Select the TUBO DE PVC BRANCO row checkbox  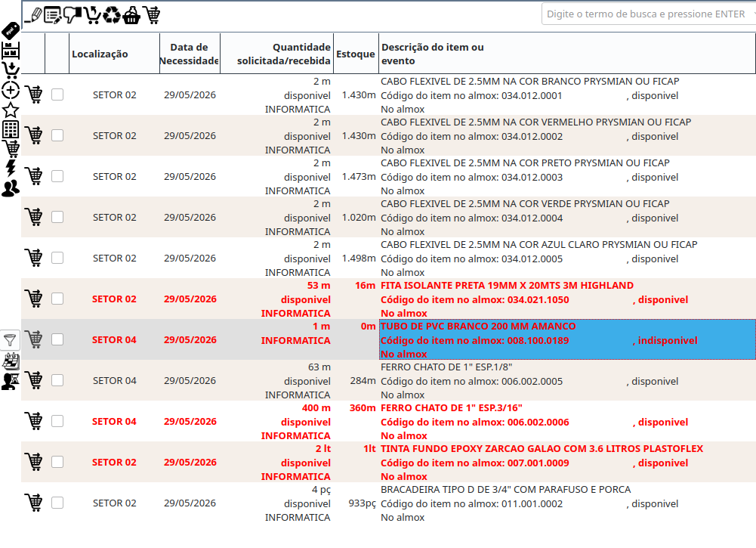click(57, 339)
